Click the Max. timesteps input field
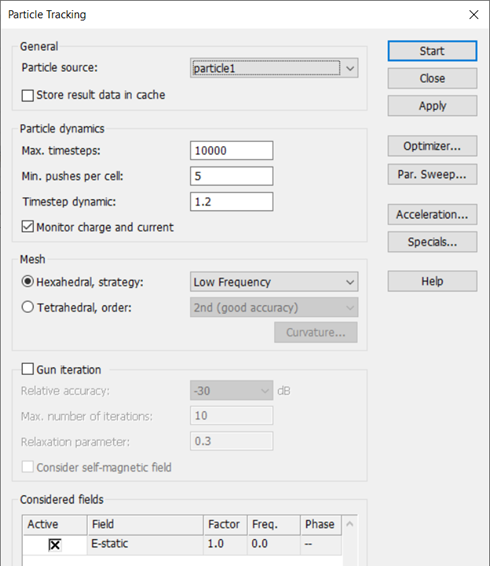The image size is (490, 566). [x=231, y=151]
